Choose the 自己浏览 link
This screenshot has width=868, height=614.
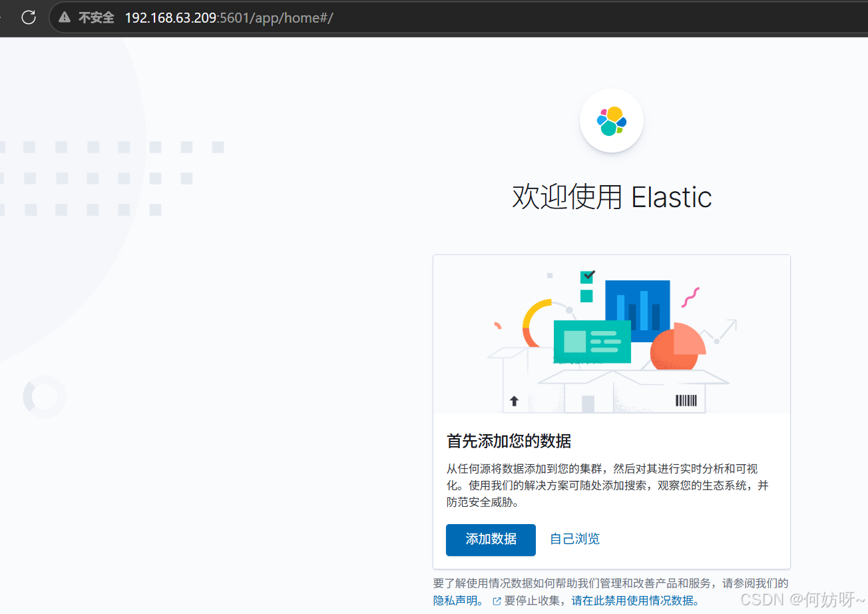[x=574, y=539]
